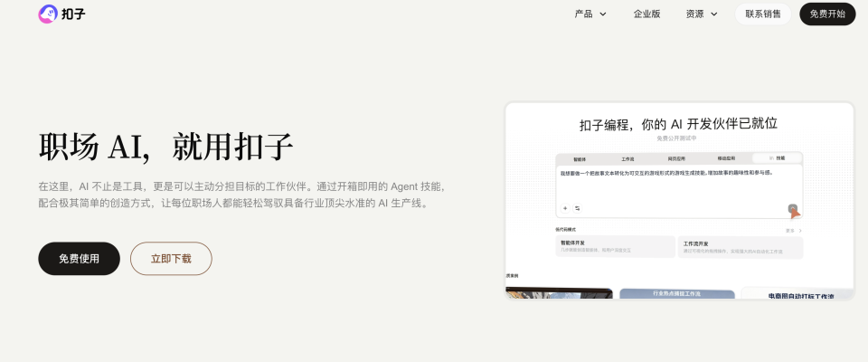This screenshot has width=868, height=362.
Task: Click the 免费公开测试中 subtitle
Action: (x=676, y=138)
